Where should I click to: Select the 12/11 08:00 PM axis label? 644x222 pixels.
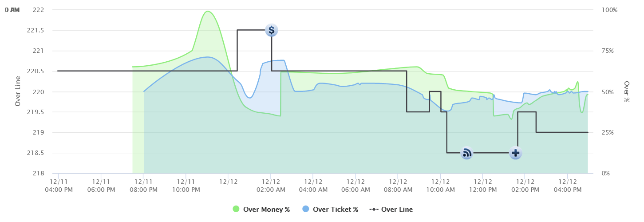[x=143, y=186]
